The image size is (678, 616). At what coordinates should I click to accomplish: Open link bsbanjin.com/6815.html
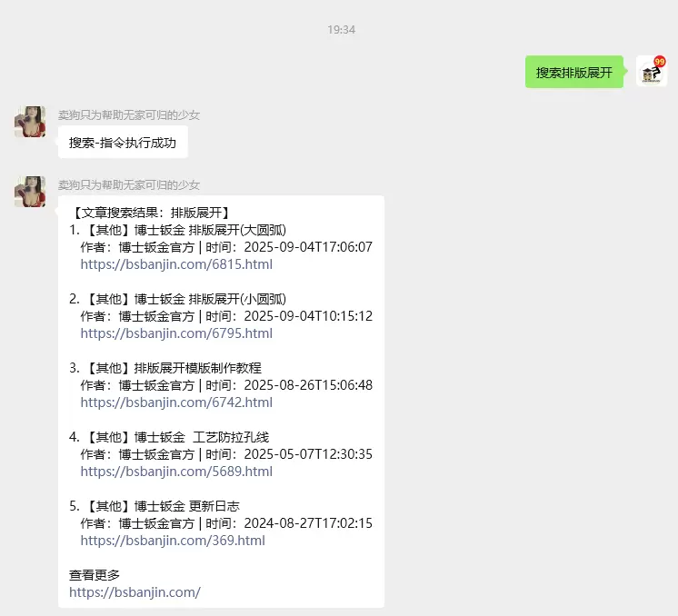click(176, 264)
